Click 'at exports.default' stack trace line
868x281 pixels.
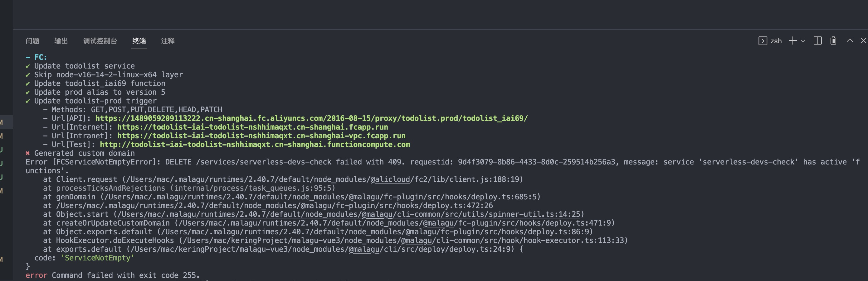pyautogui.click(x=283, y=249)
